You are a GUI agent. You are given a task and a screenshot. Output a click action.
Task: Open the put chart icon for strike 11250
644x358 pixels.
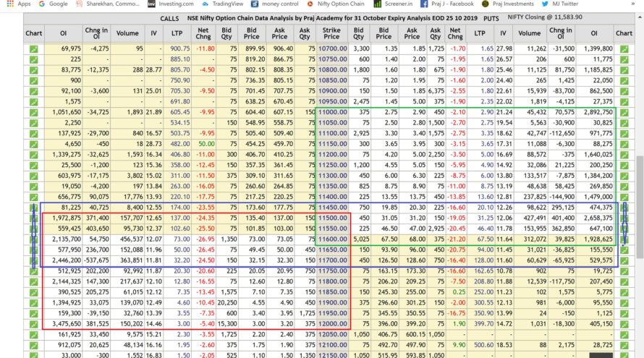(x=624, y=165)
